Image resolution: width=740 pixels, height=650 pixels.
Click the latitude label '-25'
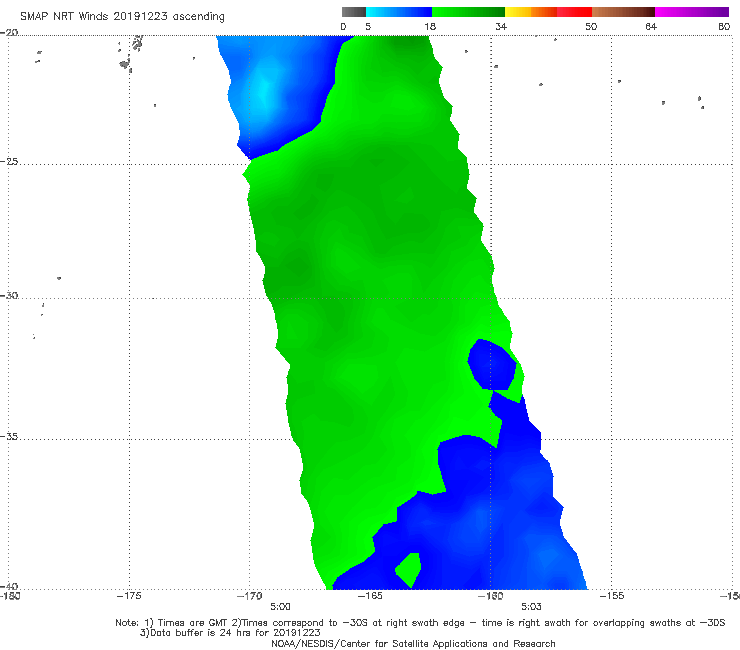(x=9, y=161)
